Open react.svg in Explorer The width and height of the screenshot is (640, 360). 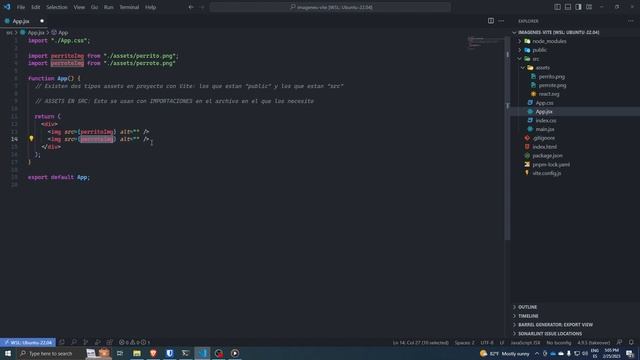[549, 94]
